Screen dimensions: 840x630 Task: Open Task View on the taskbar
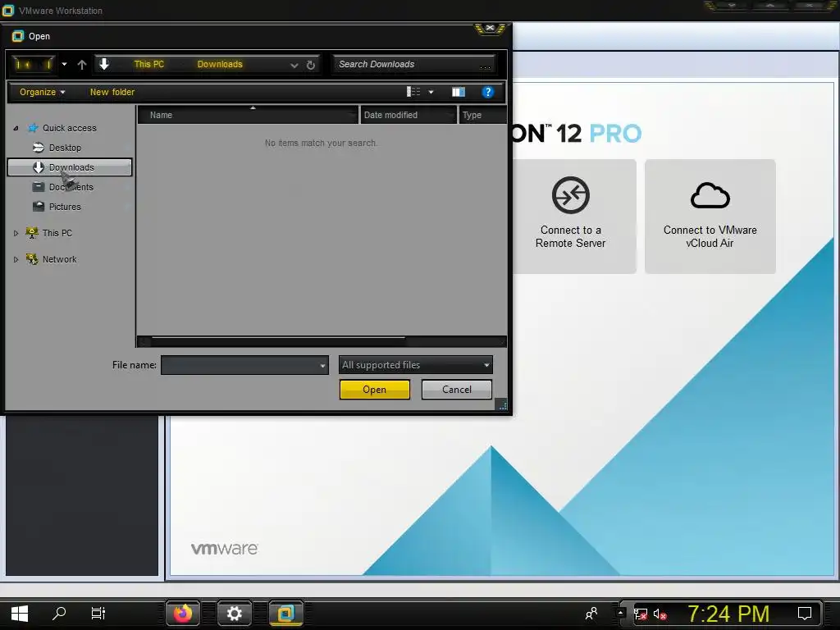(98, 614)
